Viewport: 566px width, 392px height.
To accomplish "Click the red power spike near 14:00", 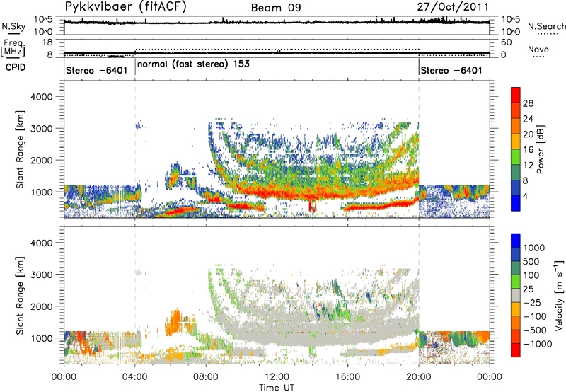I will [x=312, y=206].
